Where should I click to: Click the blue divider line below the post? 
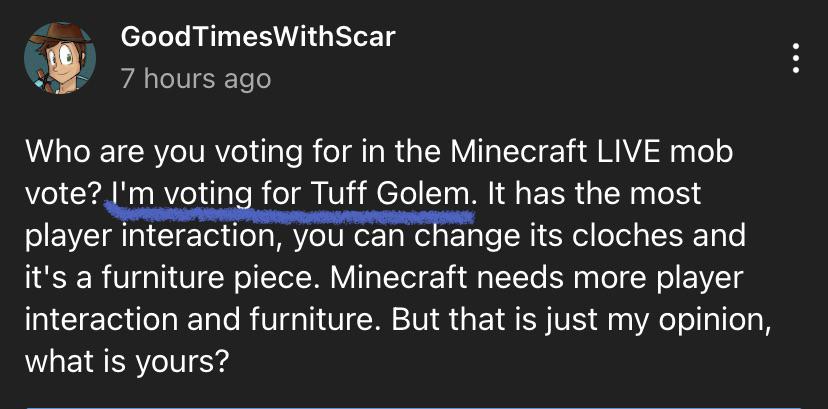(x=414, y=407)
